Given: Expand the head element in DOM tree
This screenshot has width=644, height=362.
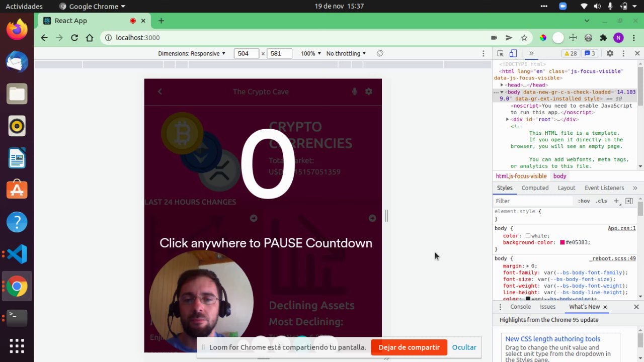Looking at the screenshot, I should click(x=502, y=85).
